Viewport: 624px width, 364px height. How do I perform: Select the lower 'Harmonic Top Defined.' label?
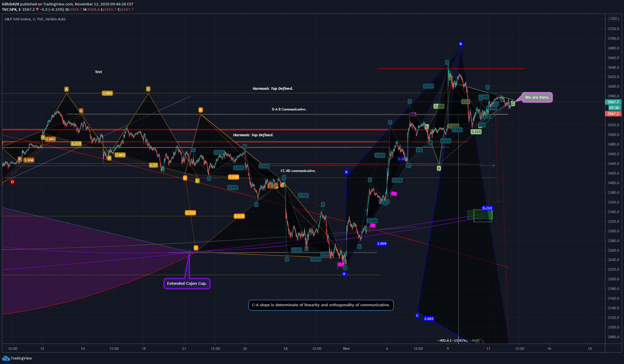click(253, 135)
